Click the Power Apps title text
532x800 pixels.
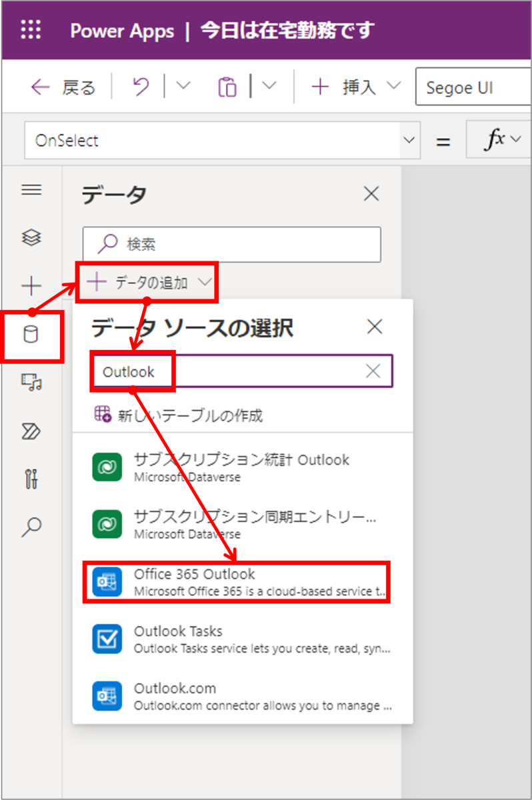pos(122,31)
